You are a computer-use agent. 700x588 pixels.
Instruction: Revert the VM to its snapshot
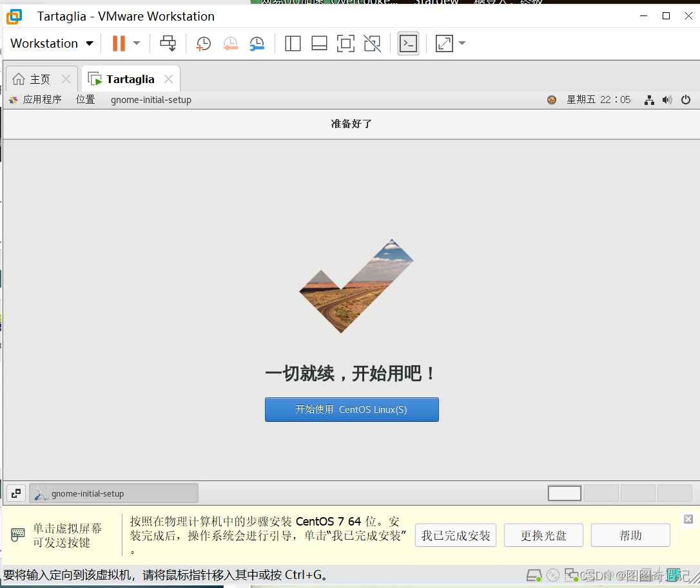(x=230, y=43)
